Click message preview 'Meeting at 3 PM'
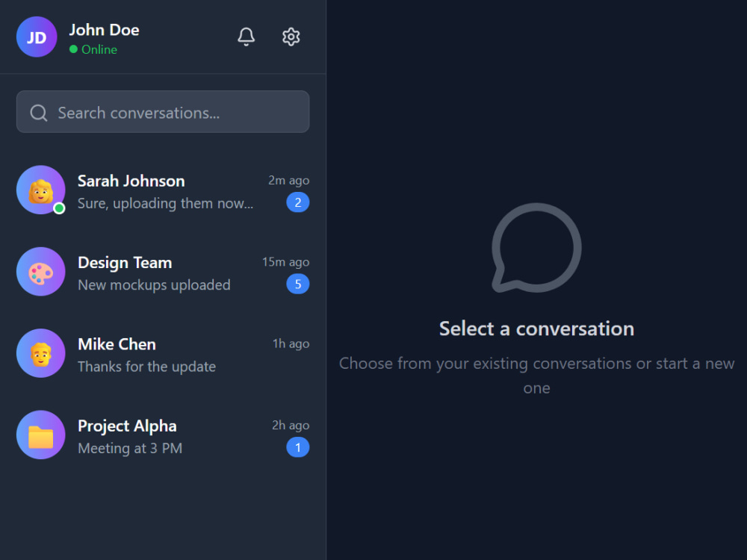747x560 pixels. (130, 449)
